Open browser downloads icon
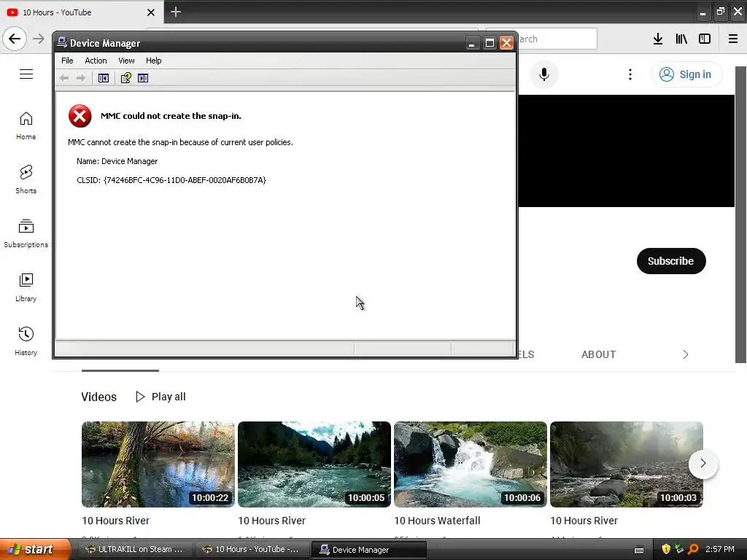This screenshot has width=747, height=560. click(658, 39)
